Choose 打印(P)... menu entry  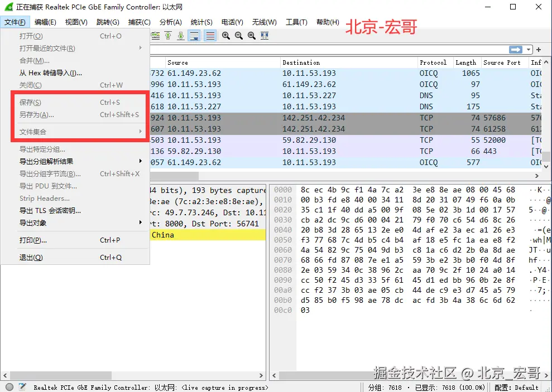pos(75,240)
